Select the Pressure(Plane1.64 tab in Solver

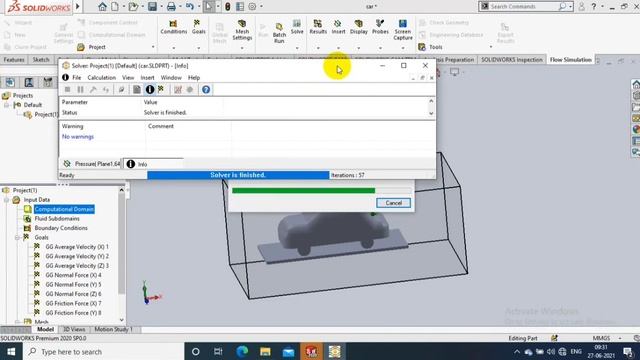[92, 164]
